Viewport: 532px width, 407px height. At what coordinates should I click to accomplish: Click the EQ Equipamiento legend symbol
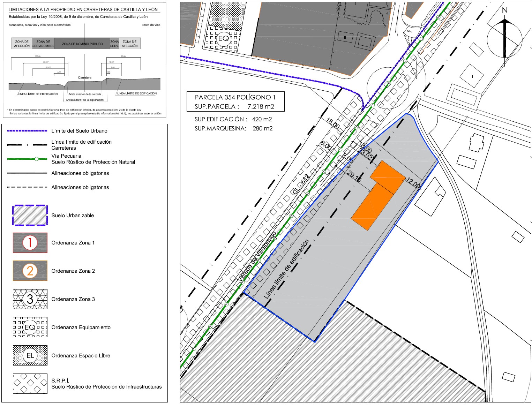pyautogui.click(x=30, y=327)
